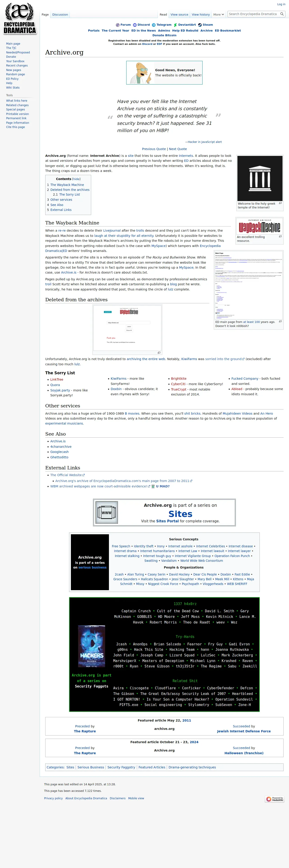Click Cite this page link

[x=16, y=127]
